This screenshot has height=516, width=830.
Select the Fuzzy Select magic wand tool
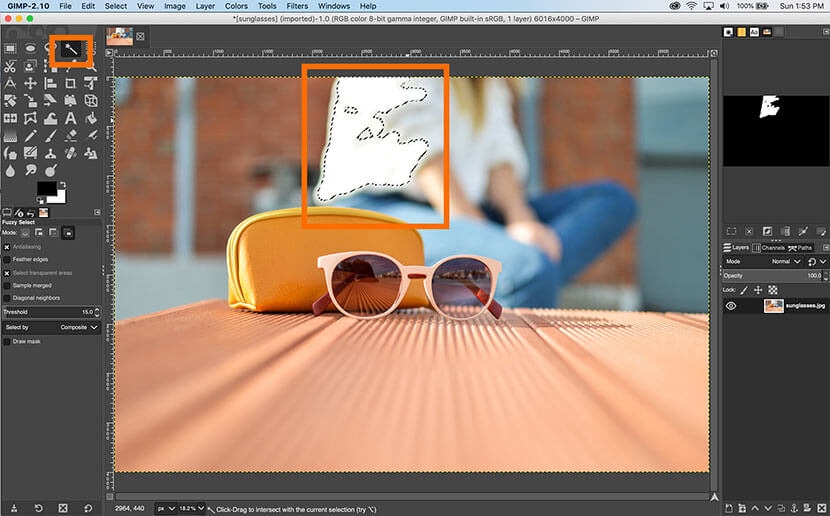pyautogui.click(x=72, y=48)
